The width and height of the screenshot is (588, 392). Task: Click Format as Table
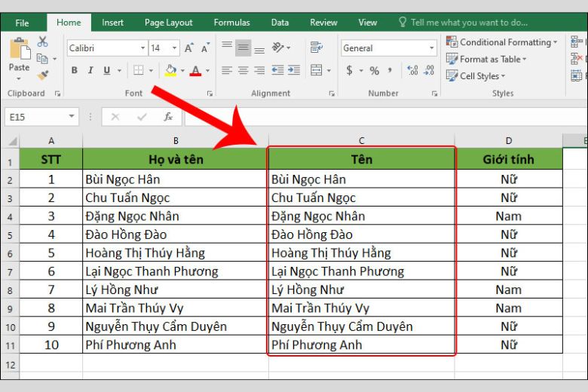486,59
